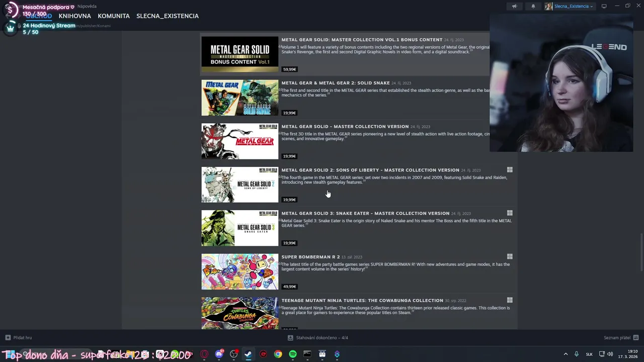Show hidden system tray icons
The height and width of the screenshot is (362, 644).
tap(566, 354)
